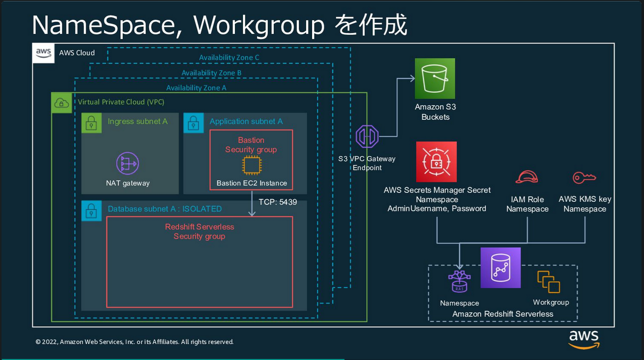644x360 pixels.
Task: Click the Bastion Security group label
Action: pos(251,145)
